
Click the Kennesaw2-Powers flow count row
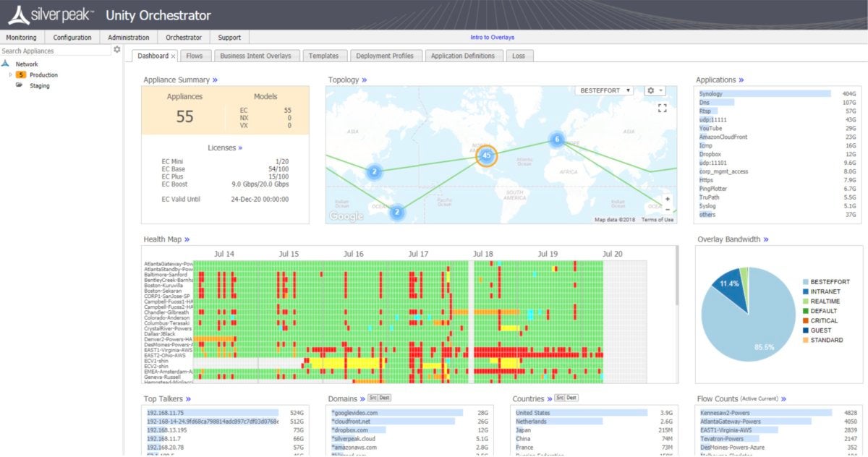(x=778, y=413)
